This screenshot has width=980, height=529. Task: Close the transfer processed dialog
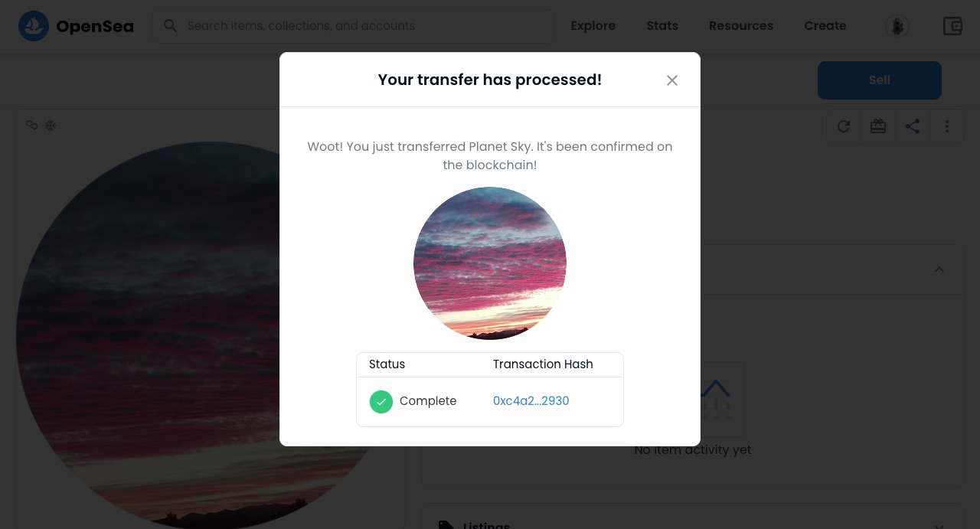pyautogui.click(x=672, y=80)
